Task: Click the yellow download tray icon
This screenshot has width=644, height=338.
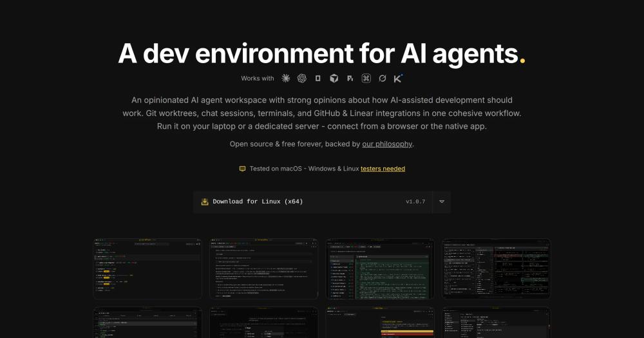Action: pyautogui.click(x=205, y=202)
